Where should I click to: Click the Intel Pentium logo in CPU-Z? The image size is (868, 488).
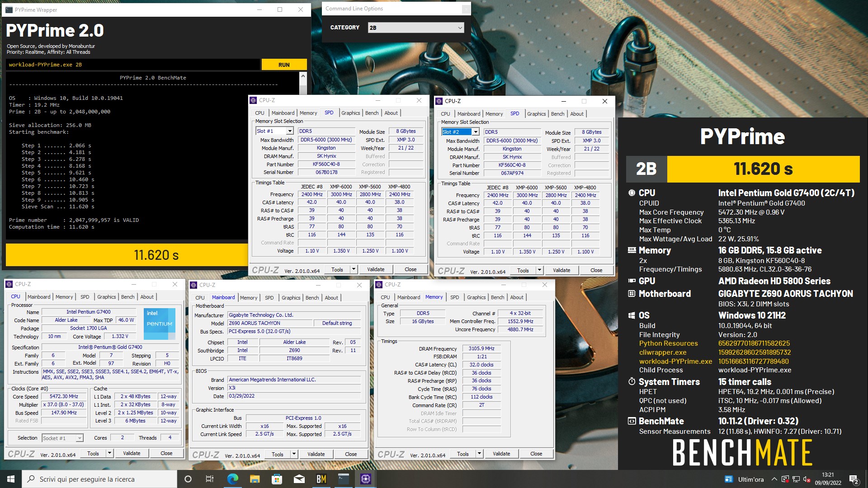click(159, 324)
